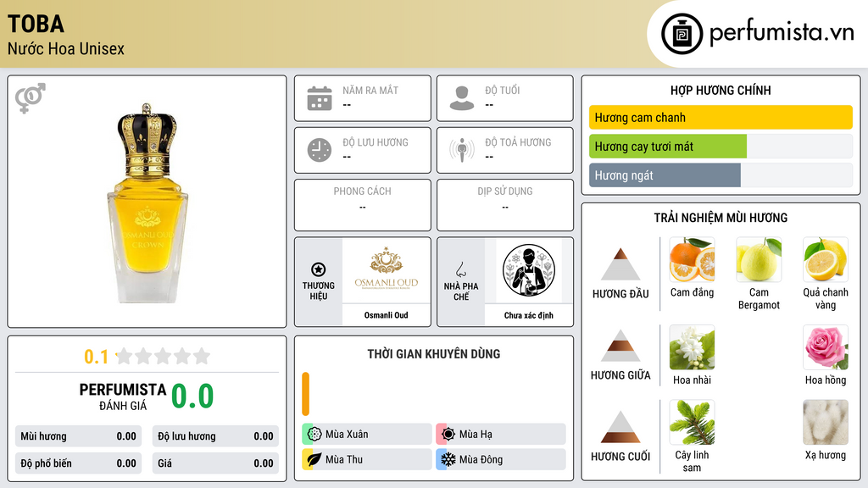Click the 0.1 orange rating number
The height and width of the screenshot is (488, 868).
click(97, 357)
